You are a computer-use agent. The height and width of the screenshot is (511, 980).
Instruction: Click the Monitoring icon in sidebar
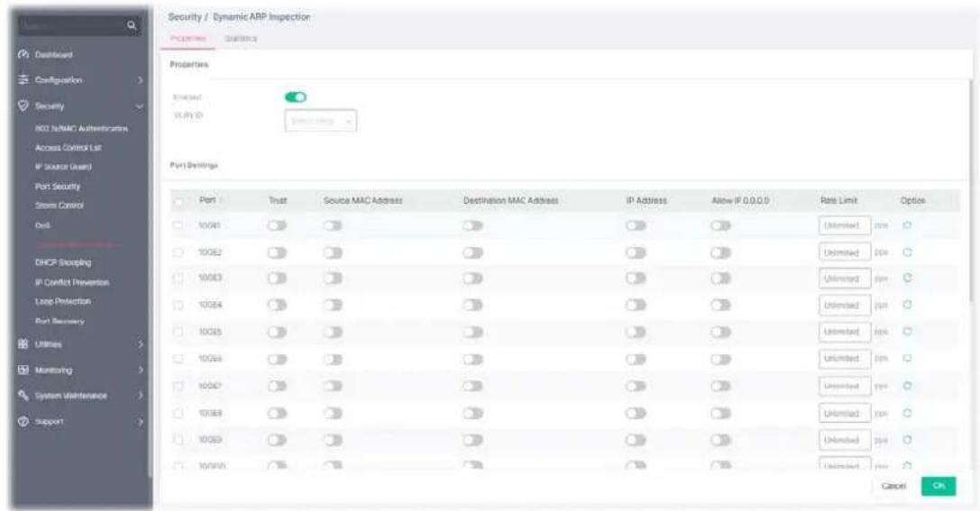(x=23, y=370)
